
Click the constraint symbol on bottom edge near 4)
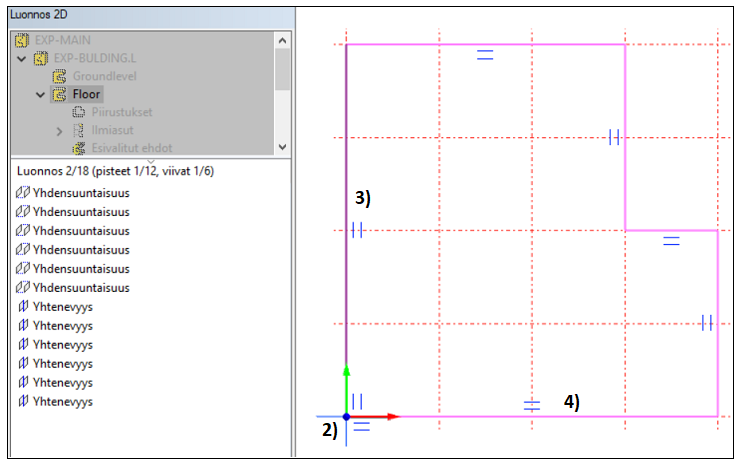pyautogui.click(x=532, y=405)
